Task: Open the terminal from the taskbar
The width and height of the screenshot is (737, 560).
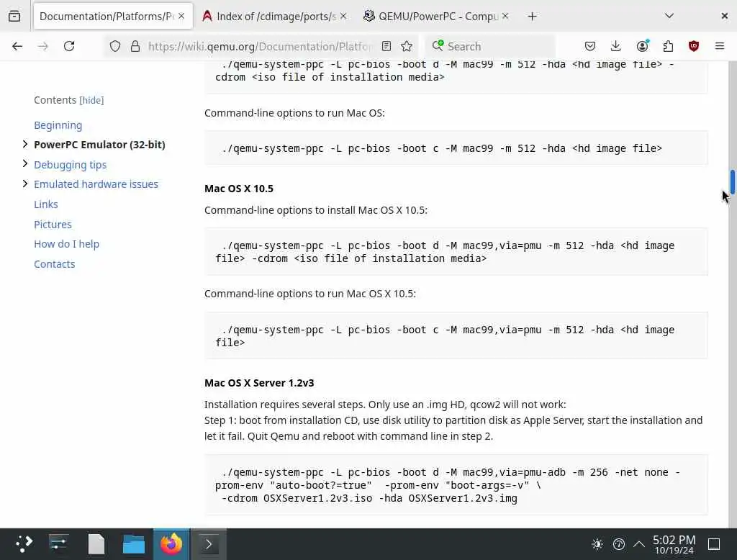Action: point(208,544)
